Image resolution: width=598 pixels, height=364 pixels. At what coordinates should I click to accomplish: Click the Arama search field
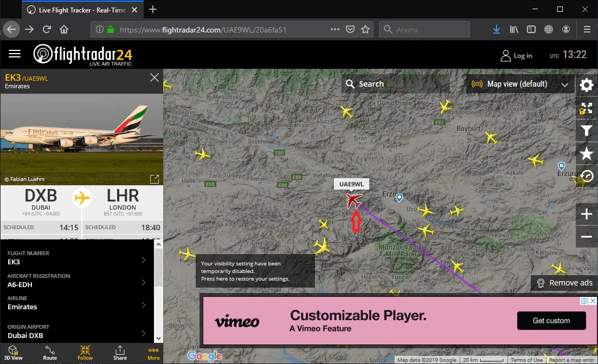(x=424, y=29)
